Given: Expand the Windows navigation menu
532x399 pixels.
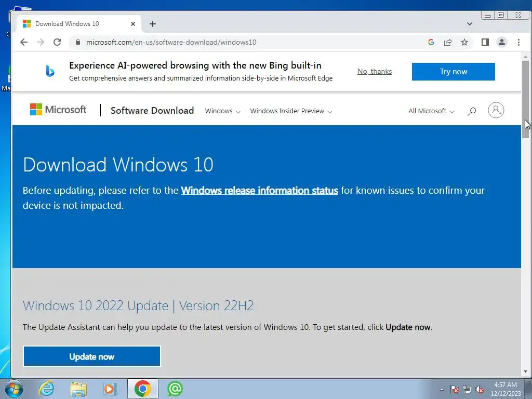Looking at the screenshot, I should (222, 111).
